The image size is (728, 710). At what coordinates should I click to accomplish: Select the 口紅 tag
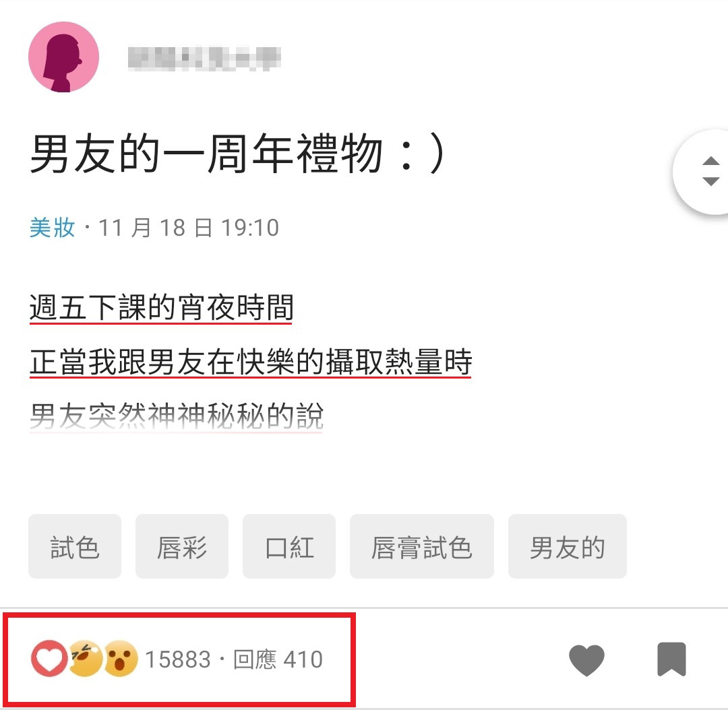289,546
